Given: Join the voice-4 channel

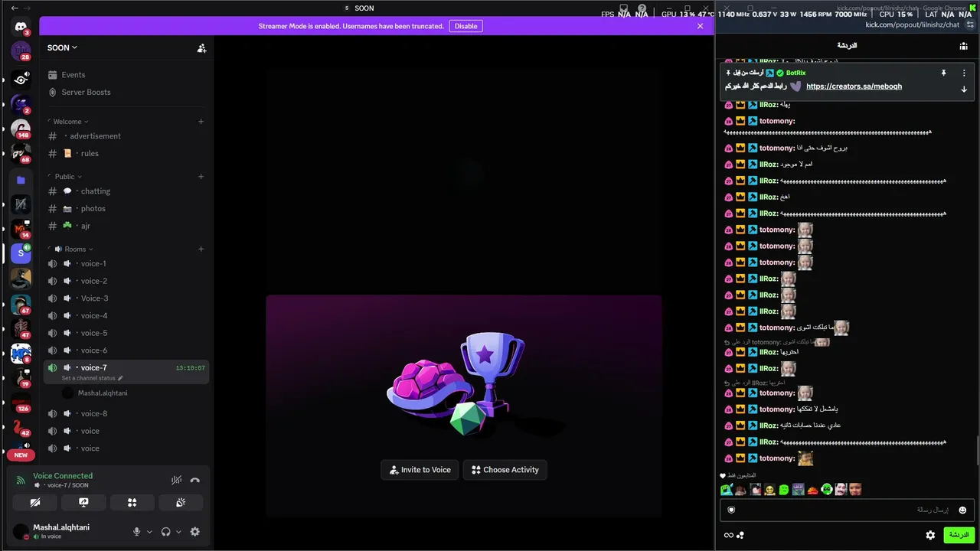Looking at the screenshot, I should point(126,315).
